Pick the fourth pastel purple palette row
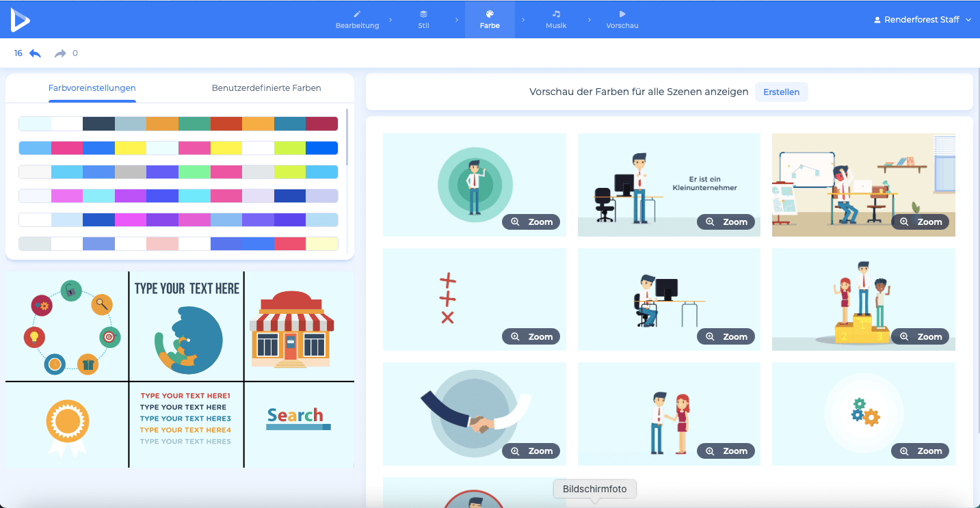Screen dimensions: 980x508 pyautogui.click(x=178, y=196)
